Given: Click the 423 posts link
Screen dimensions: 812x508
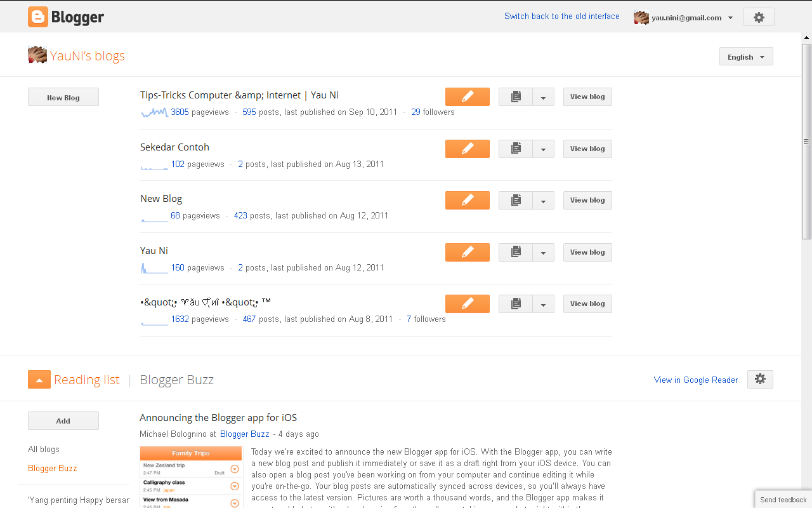Looking at the screenshot, I should click(x=240, y=216).
